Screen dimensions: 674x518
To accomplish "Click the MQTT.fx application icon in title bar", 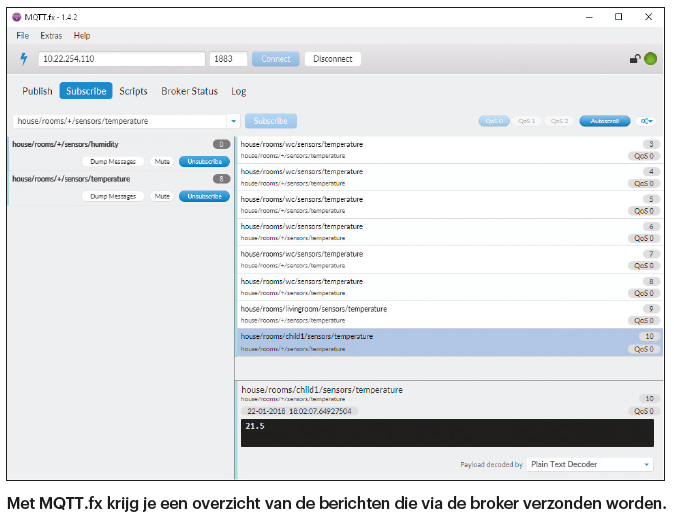I will 16,17.
